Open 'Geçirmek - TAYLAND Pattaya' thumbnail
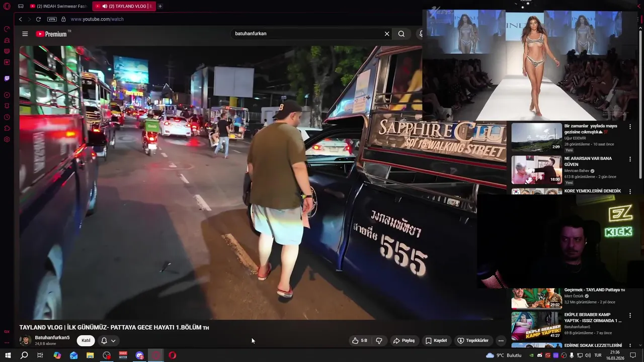The width and height of the screenshot is (644, 362). pyautogui.click(x=536, y=298)
